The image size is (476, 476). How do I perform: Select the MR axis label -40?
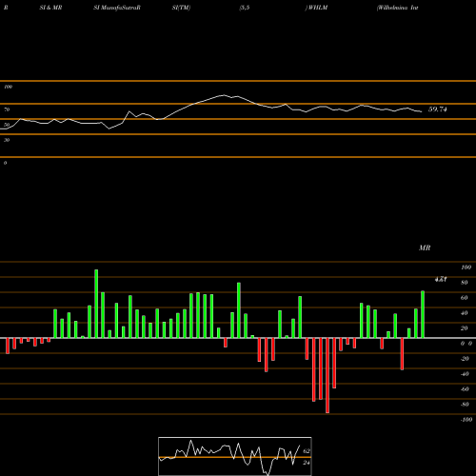[465, 374]
